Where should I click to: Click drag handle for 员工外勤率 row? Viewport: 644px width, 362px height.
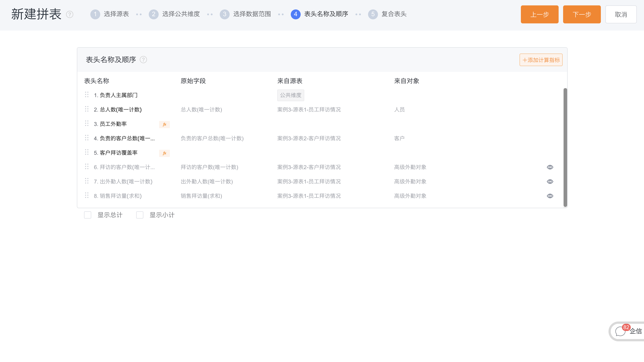87,124
